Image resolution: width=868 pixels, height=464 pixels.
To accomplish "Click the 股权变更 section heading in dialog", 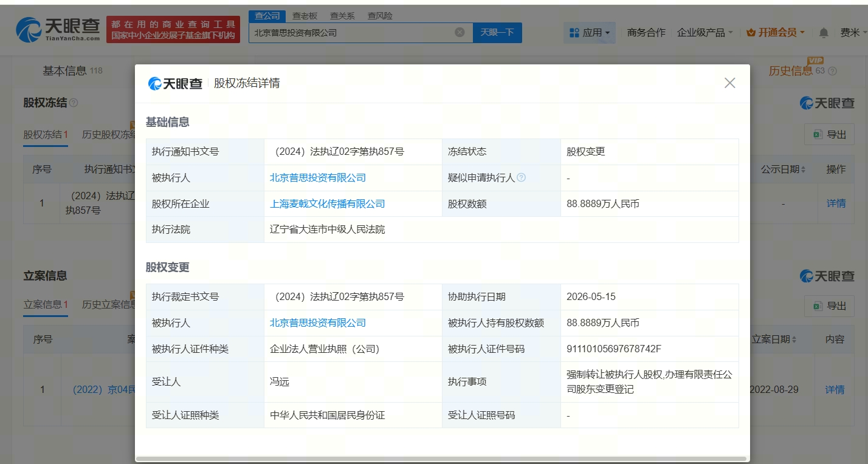I will coord(168,267).
